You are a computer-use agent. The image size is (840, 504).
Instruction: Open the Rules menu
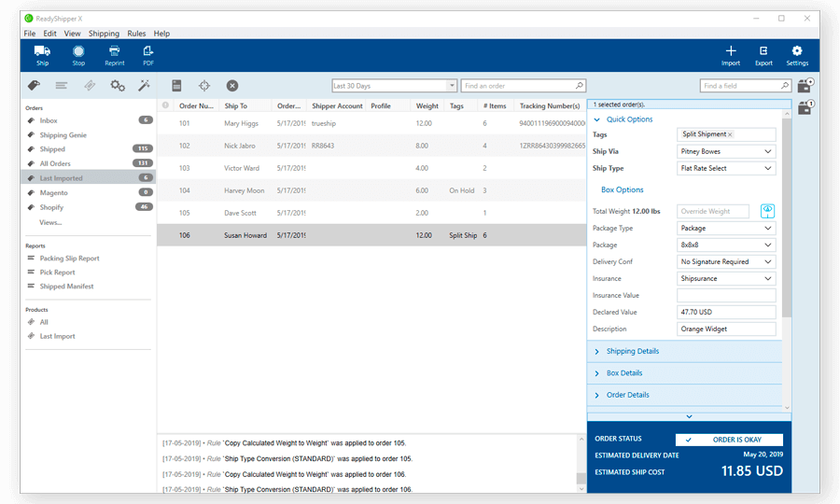click(136, 34)
